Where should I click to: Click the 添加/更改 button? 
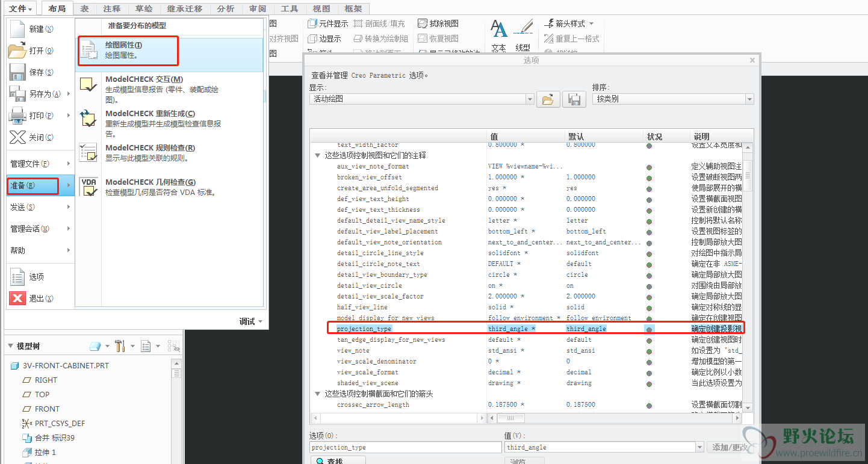pos(731,447)
